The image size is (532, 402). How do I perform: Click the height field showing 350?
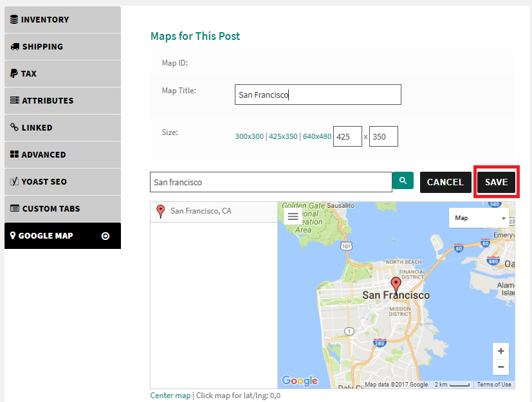click(383, 136)
